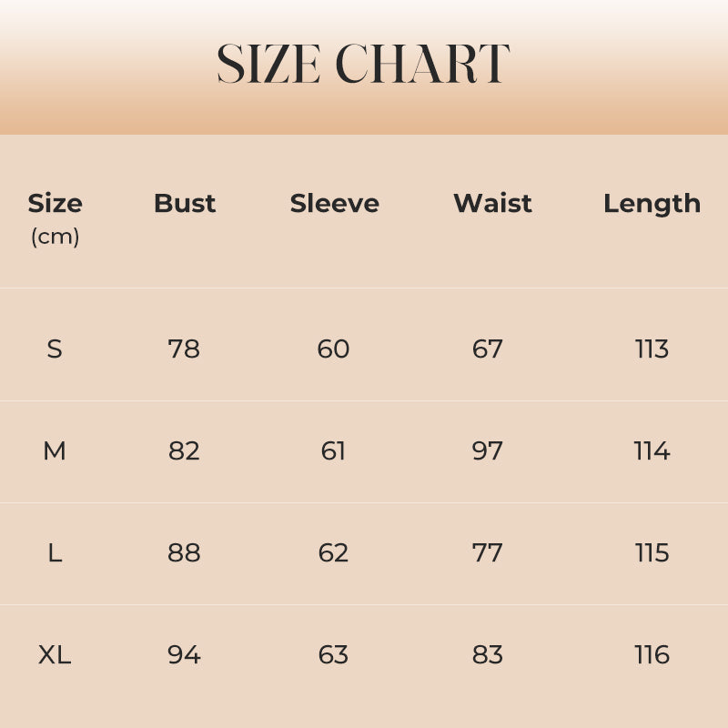Viewport: 728px width, 728px height.
Task: Select the Size column header
Action: click(x=55, y=204)
